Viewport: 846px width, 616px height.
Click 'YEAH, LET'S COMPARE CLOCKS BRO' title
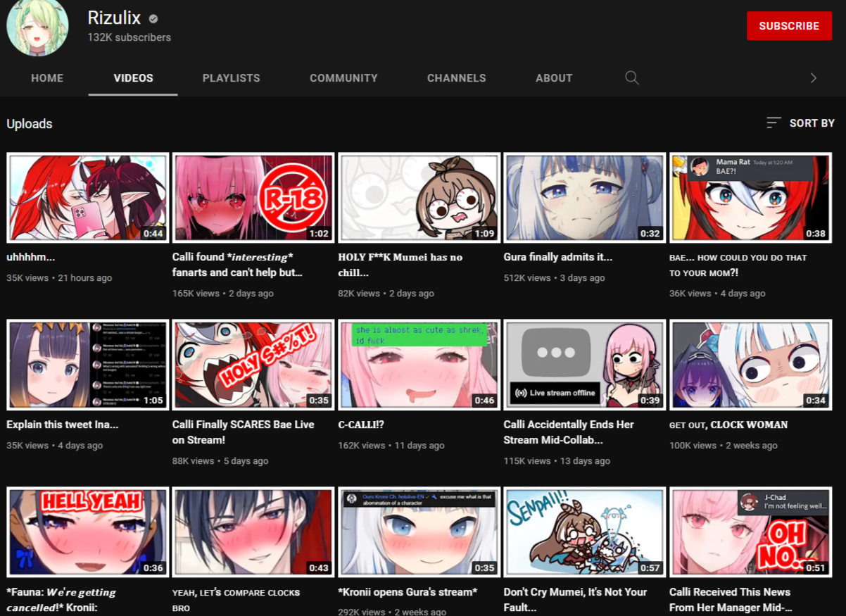236,600
